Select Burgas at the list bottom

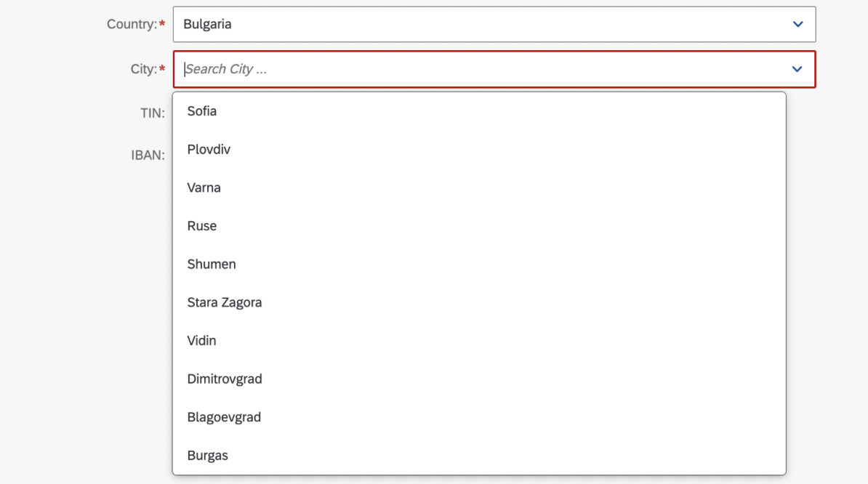click(479, 455)
